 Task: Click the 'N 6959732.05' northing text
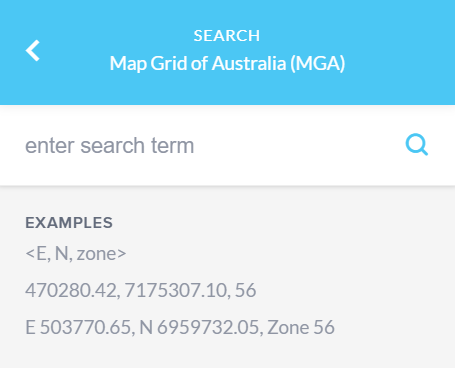(199, 327)
